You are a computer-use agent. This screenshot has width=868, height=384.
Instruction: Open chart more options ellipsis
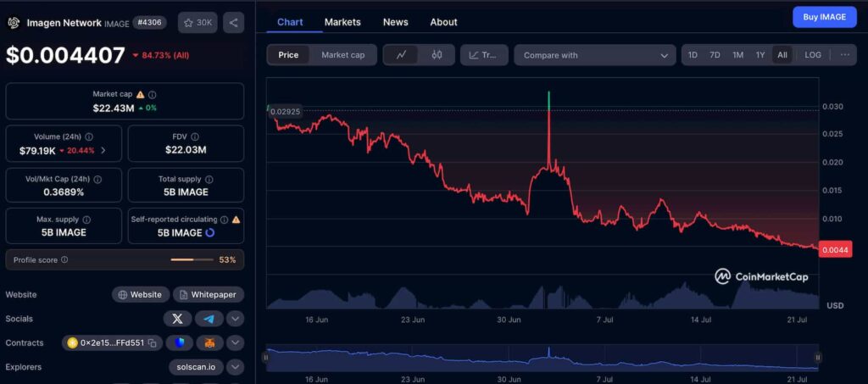tap(845, 55)
